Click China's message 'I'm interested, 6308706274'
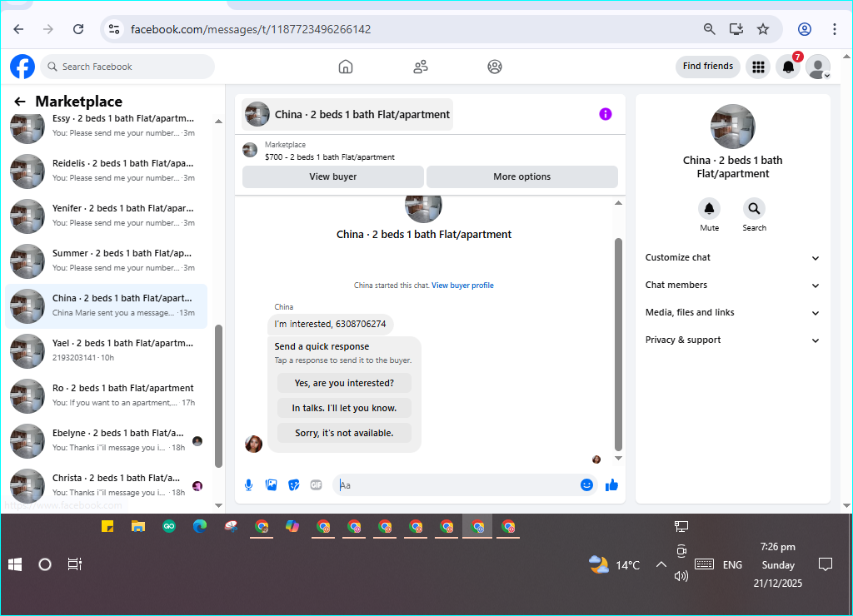853x616 pixels. (330, 324)
